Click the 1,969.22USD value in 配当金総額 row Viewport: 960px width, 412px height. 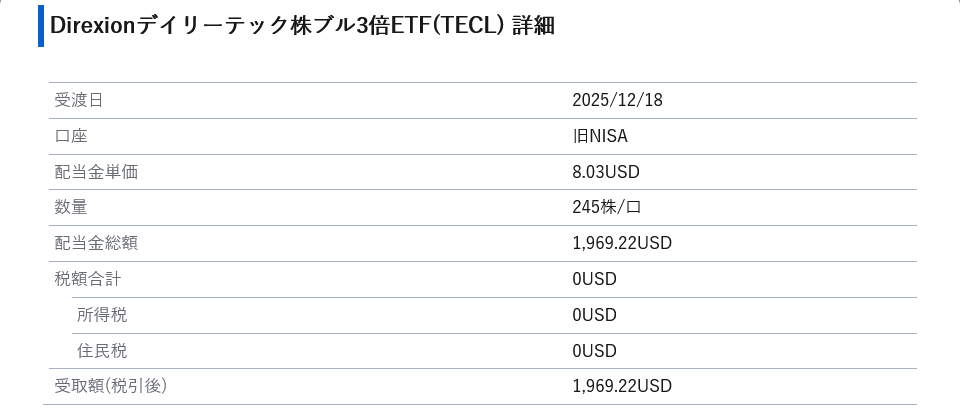622,243
